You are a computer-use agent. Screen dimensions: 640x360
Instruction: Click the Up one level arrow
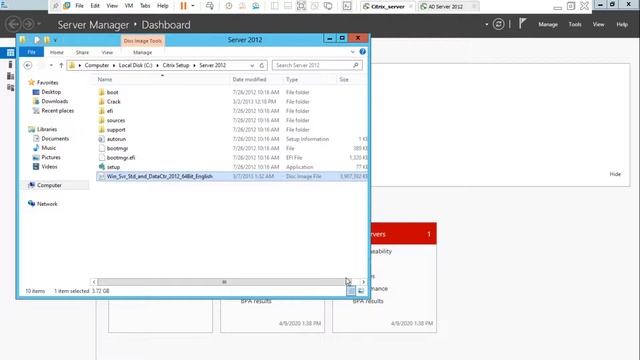[61, 65]
